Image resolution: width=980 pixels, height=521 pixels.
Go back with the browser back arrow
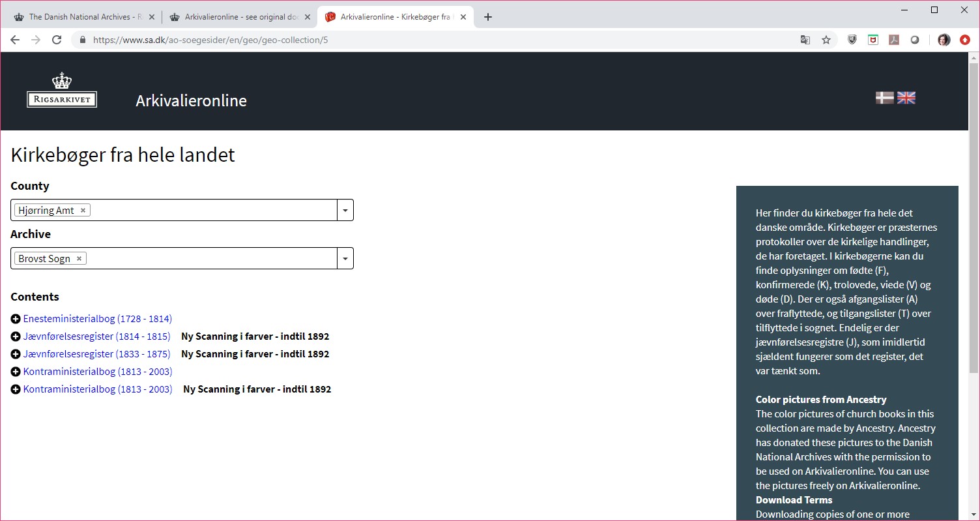pyautogui.click(x=15, y=40)
